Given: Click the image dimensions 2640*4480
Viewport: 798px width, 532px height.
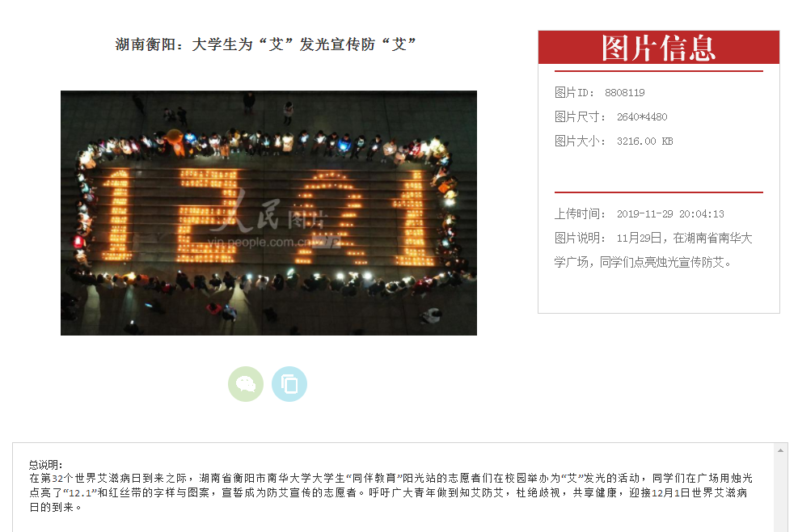Looking at the screenshot, I should tap(642, 117).
